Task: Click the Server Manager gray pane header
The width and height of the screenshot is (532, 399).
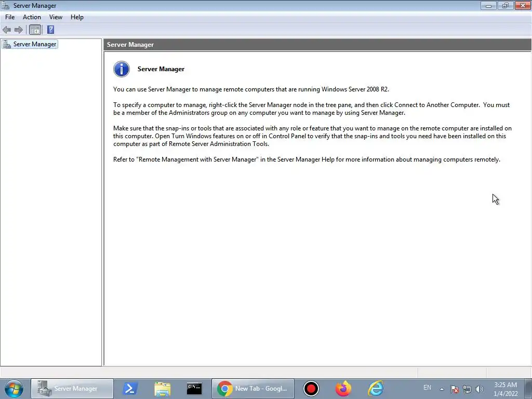Action: (x=317, y=45)
